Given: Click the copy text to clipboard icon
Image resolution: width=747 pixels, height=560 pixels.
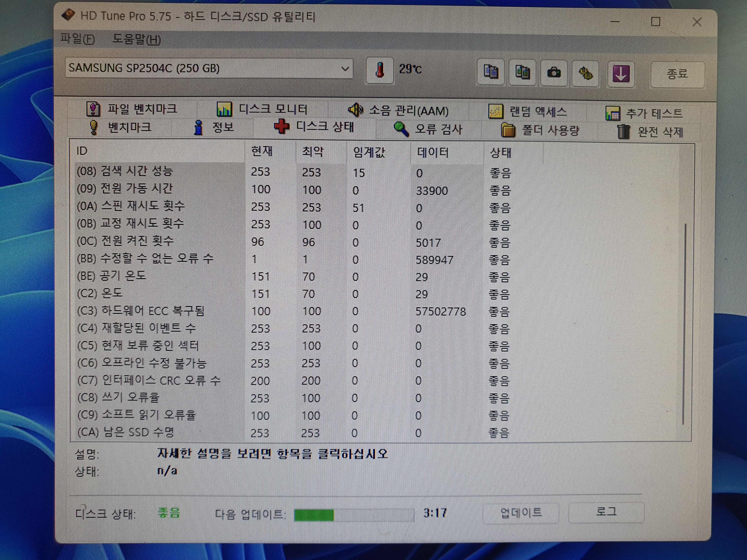Looking at the screenshot, I should click(x=491, y=72).
